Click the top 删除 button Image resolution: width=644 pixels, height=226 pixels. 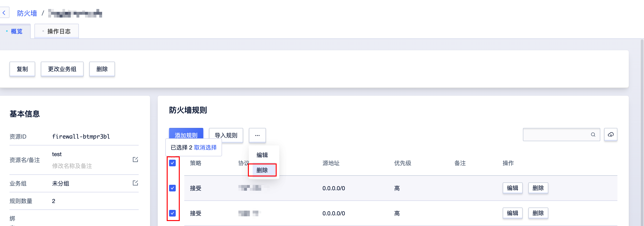[102, 69]
